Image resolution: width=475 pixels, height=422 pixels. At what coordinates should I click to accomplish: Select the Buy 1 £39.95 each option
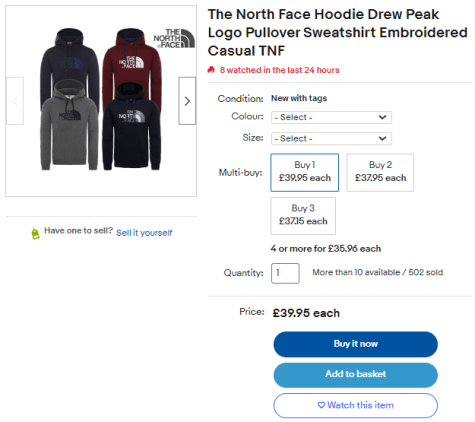point(305,172)
